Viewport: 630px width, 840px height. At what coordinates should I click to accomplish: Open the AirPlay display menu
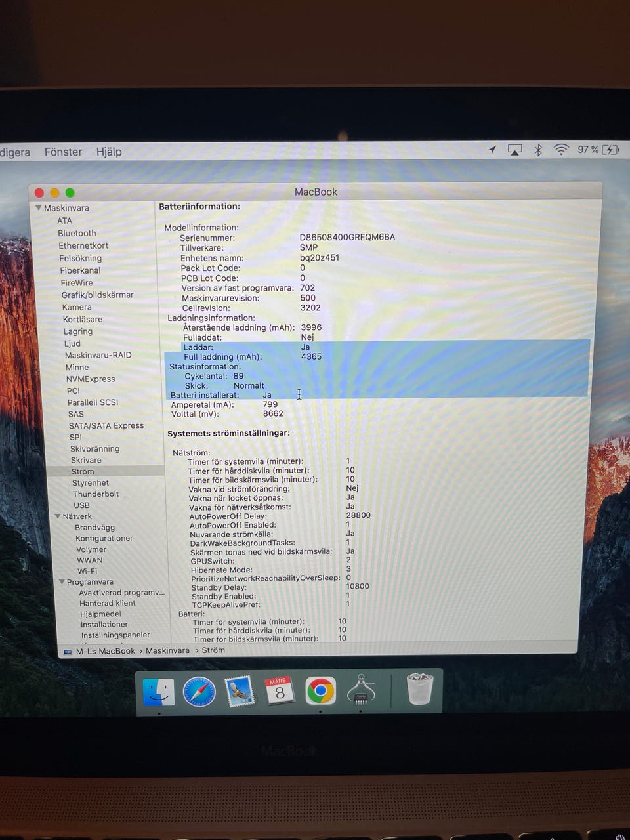(515, 150)
